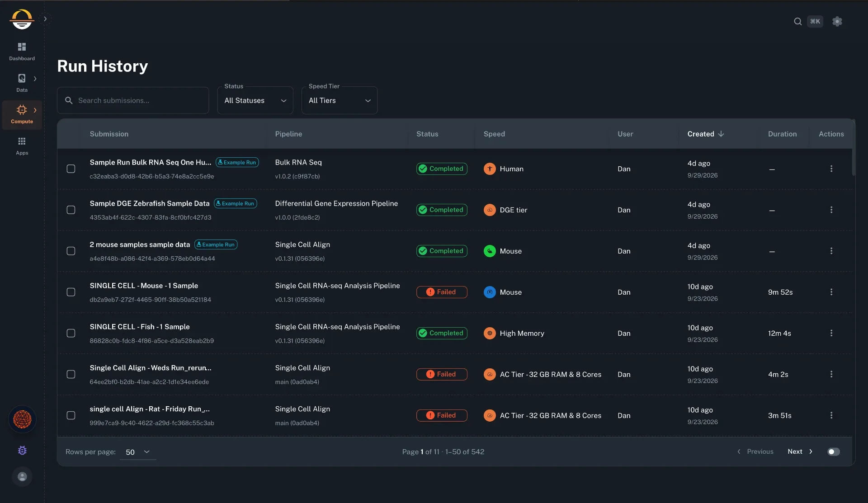The width and height of the screenshot is (868, 503).
Task: Open Sample Run Bulk RNA Seq One Hu... submission
Action: 151,162
